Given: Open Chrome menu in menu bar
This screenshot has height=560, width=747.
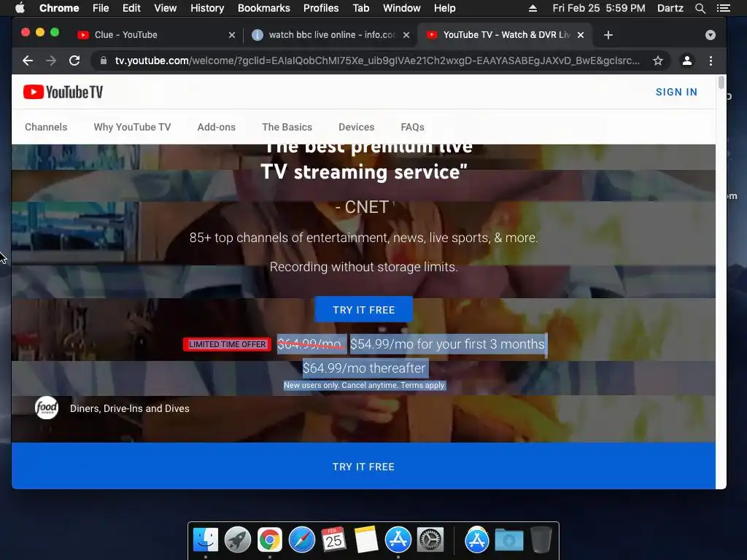Looking at the screenshot, I should [x=59, y=8].
